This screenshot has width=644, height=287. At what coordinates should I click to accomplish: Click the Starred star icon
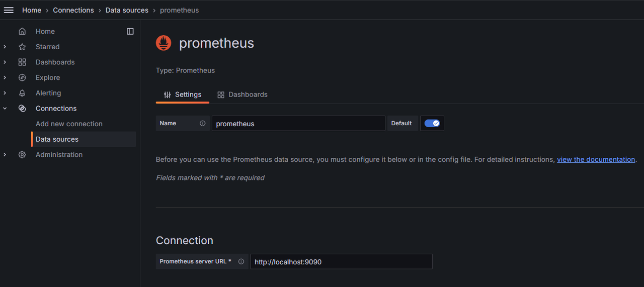click(x=22, y=47)
